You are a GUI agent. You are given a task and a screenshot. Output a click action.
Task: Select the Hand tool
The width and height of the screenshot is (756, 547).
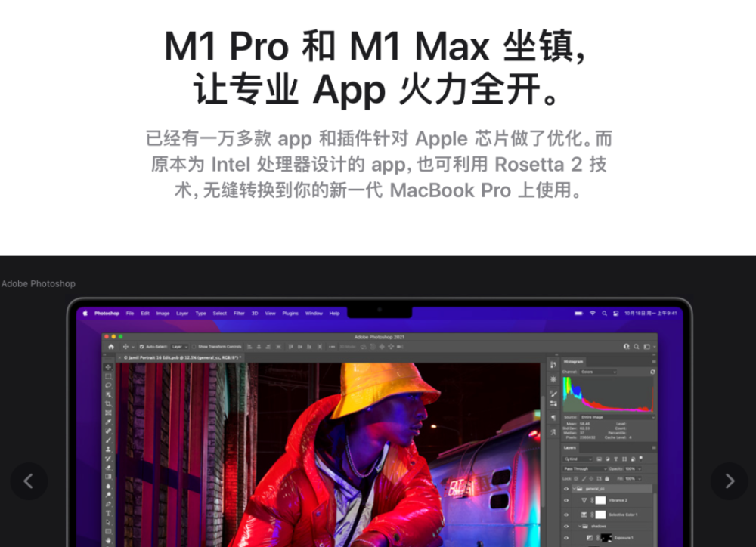point(108,540)
